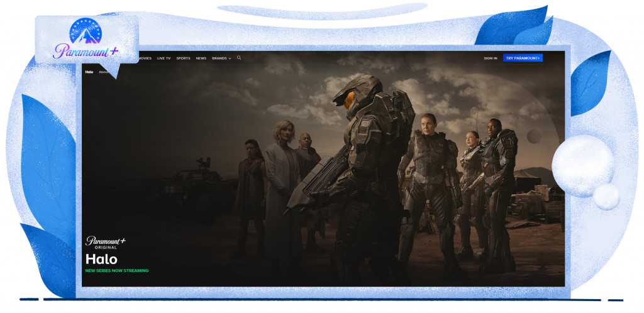The image size is (644, 313).
Task: Click the Try Paramount+ button
Action: coord(523,58)
